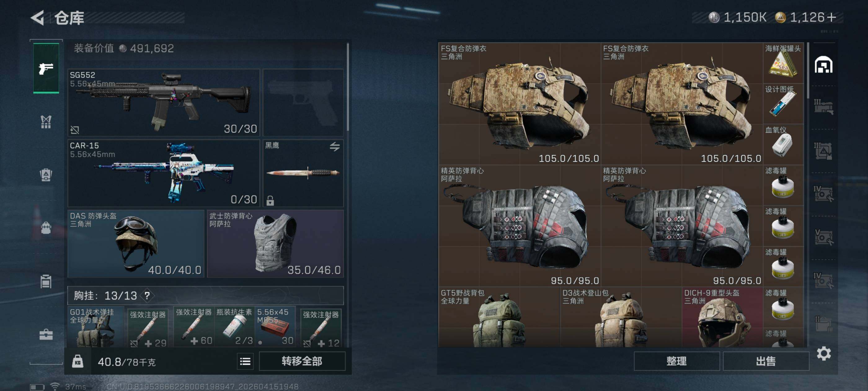Open storage settings gear icon
The image size is (868, 391).
click(x=824, y=353)
